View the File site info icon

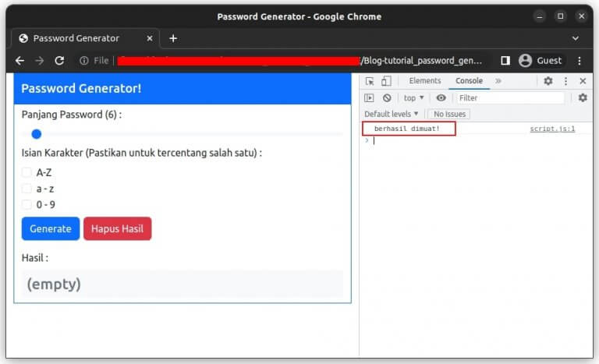84,60
